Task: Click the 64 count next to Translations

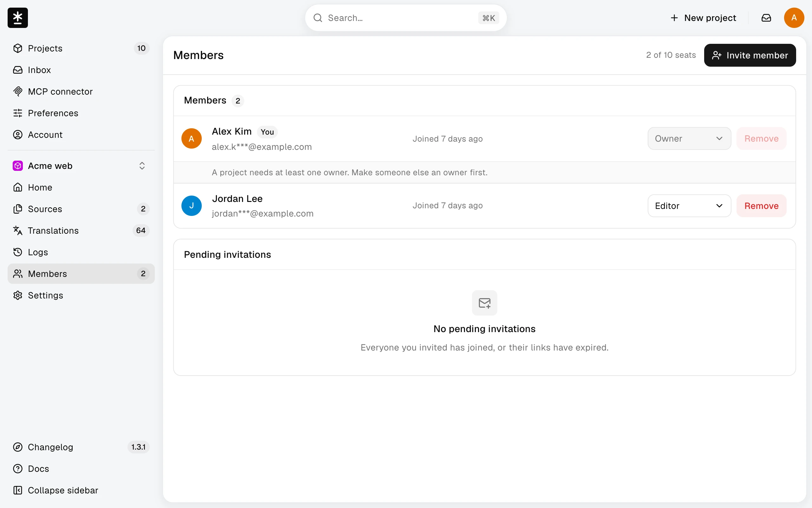Action: [141, 231]
